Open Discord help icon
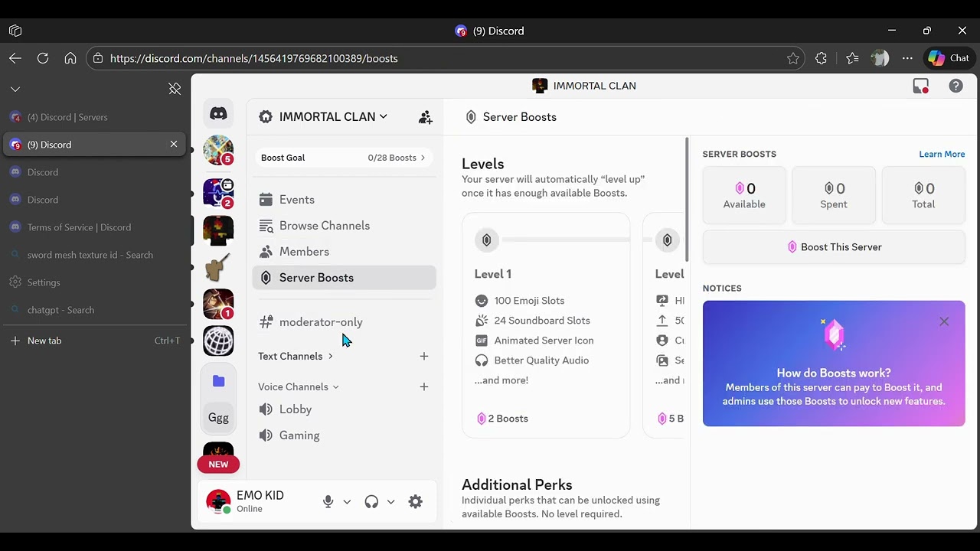This screenshot has height=551, width=980. 955,86
